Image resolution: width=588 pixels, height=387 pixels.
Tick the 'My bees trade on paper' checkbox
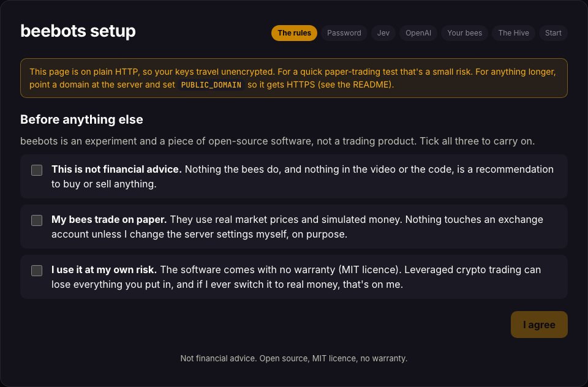(x=37, y=220)
